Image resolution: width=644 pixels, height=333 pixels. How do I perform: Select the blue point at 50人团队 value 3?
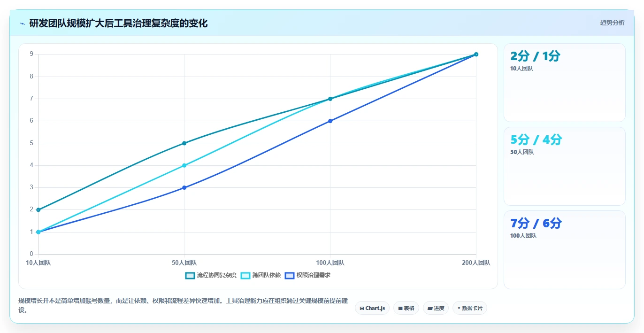coord(184,187)
